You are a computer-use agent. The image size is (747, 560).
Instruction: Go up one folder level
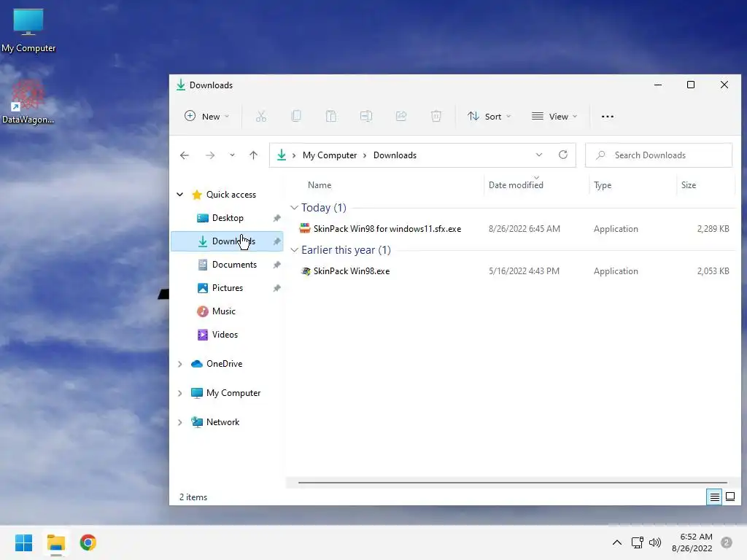pos(253,155)
